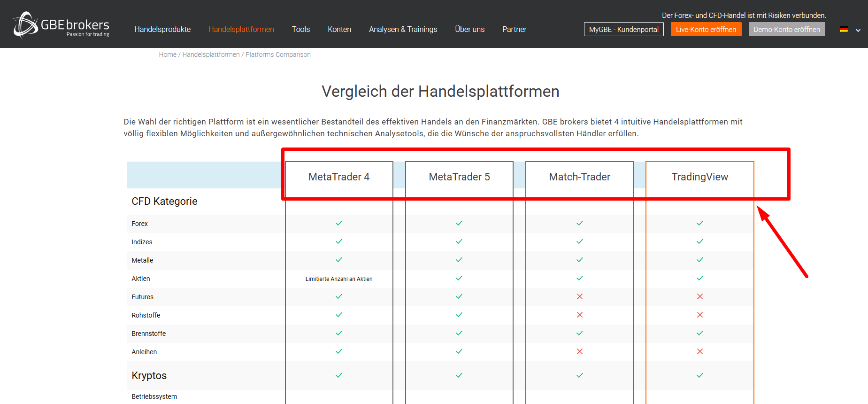Click Indizes checkmark under MetaTrader 4
The height and width of the screenshot is (404, 868).
[x=339, y=241]
